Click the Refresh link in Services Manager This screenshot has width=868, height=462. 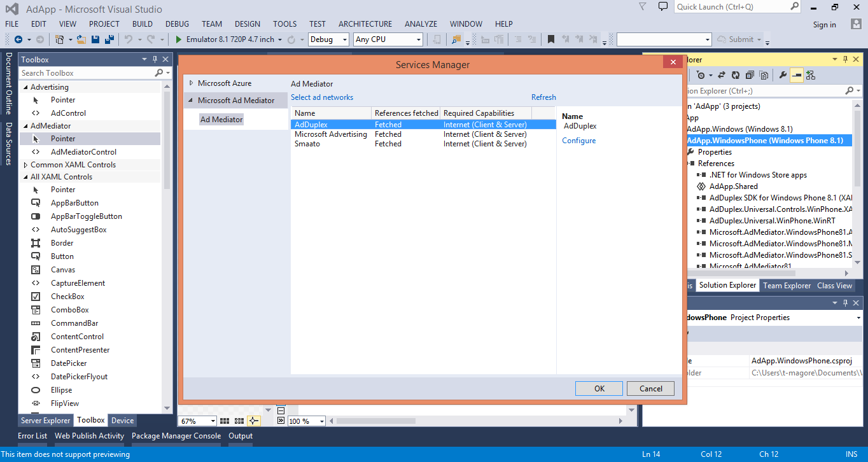(x=543, y=97)
